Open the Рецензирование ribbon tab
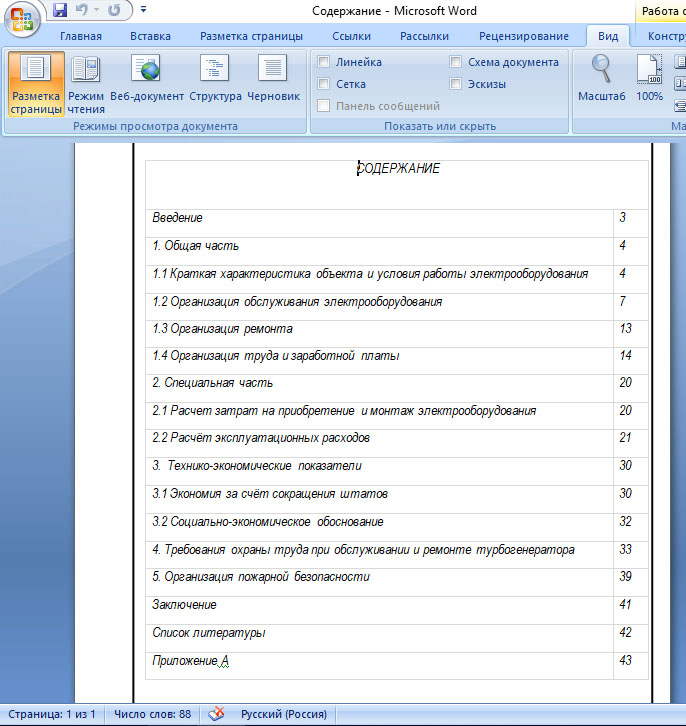This screenshot has height=726, width=686. (523, 37)
